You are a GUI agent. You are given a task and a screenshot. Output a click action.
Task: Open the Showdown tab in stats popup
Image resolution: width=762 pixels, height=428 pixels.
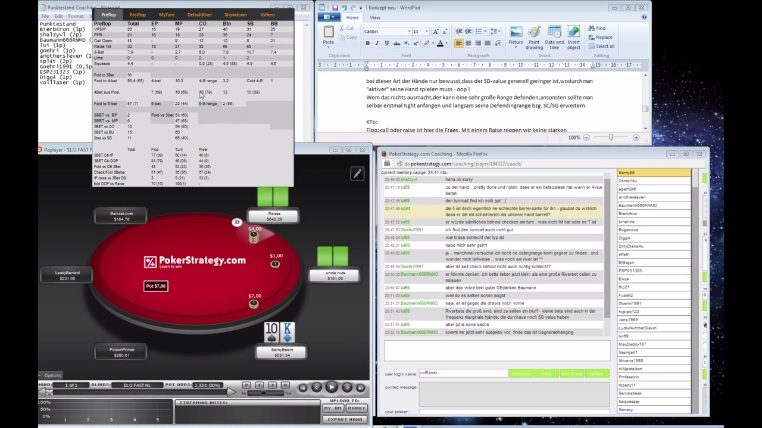point(236,15)
